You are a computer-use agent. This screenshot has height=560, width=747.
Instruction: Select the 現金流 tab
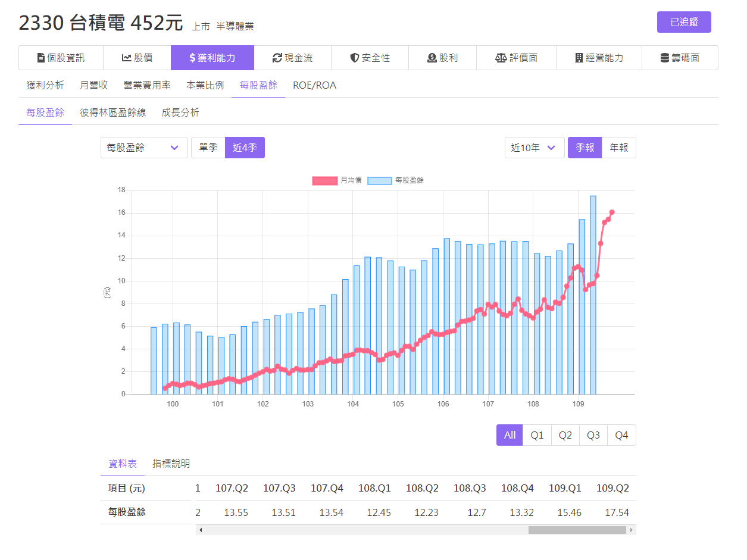[x=292, y=58]
